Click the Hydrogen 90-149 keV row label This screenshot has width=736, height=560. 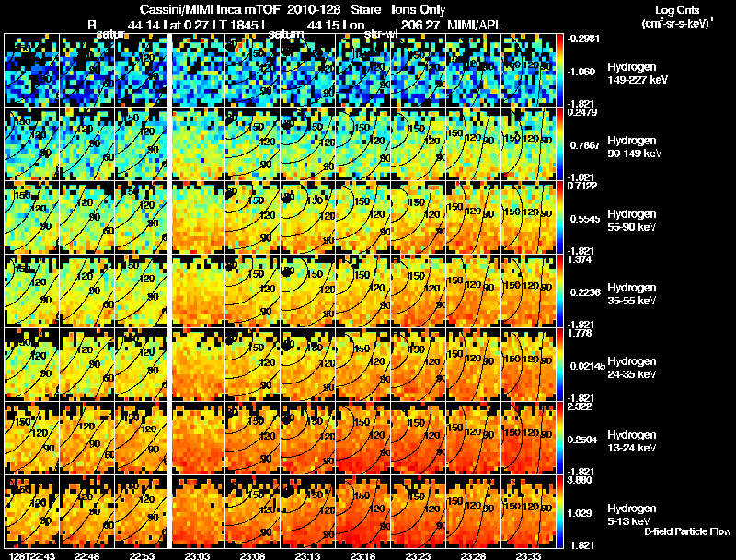(635, 147)
